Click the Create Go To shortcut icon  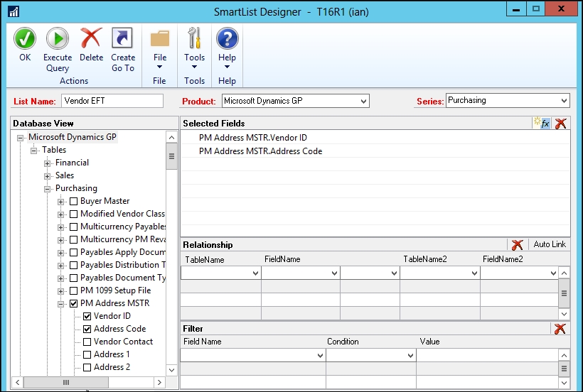coord(122,38)
